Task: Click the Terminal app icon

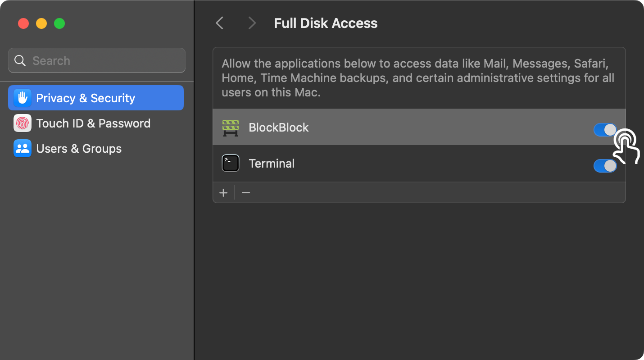Action: tap(231, 163)
